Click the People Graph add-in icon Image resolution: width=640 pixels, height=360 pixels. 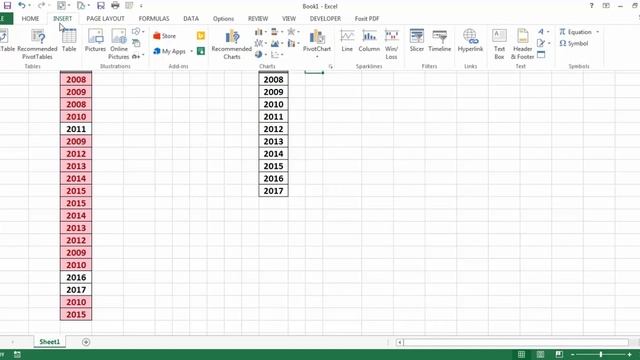coord(201,51)
